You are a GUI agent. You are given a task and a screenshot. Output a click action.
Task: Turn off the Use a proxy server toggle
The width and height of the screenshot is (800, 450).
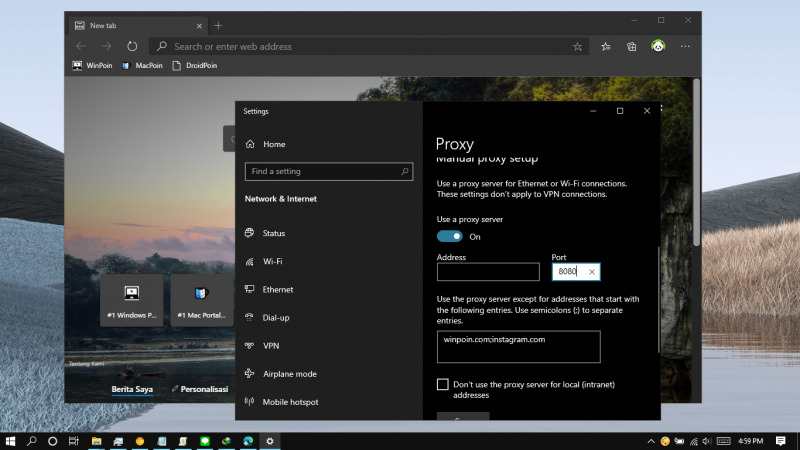(450, 236)
